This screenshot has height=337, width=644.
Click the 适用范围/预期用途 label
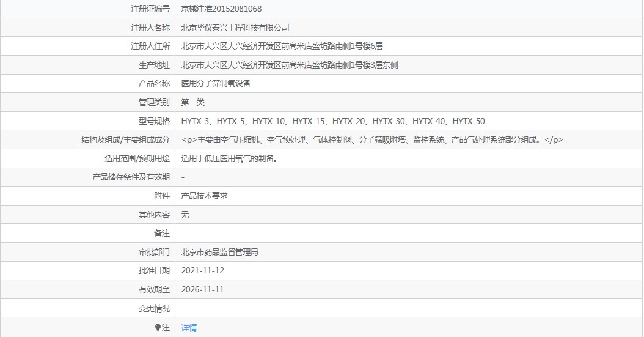coord(137,158)
